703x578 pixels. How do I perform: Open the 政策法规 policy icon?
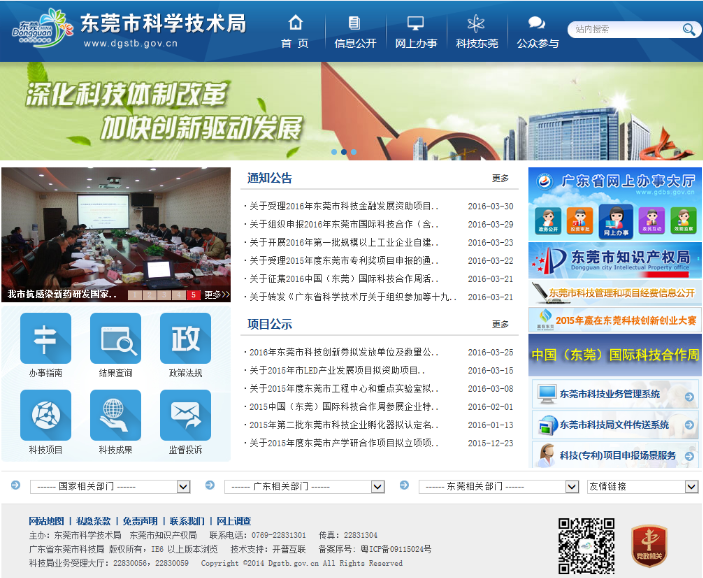click(185, 339)
